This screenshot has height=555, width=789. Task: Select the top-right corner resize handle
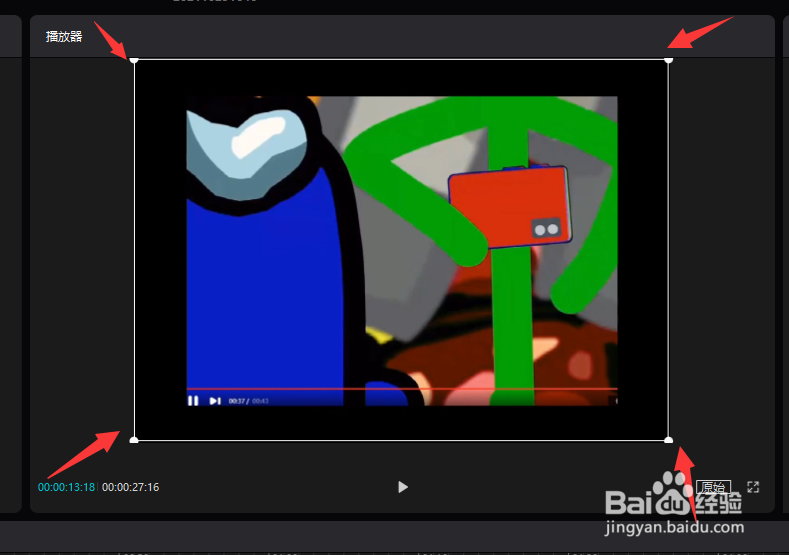pyautogui.click(x=668, y=60)
